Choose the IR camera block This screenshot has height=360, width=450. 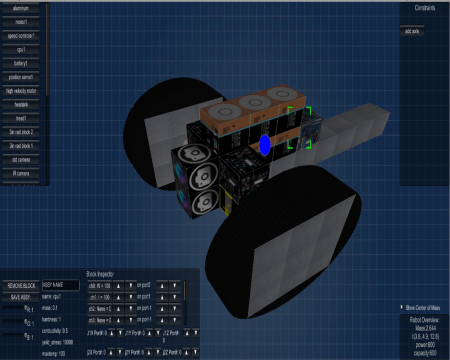point(21,173)
